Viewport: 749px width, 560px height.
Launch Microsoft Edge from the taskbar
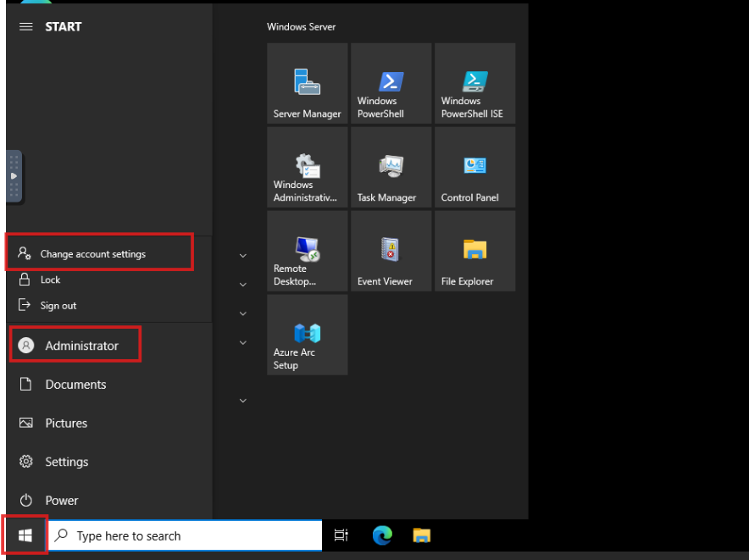[382, 535]
